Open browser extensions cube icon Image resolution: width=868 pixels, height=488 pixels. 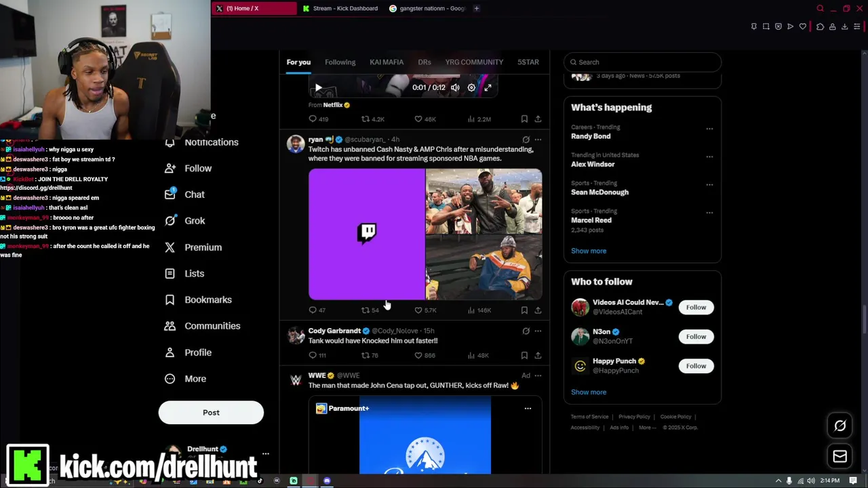(x=820, y=26)
